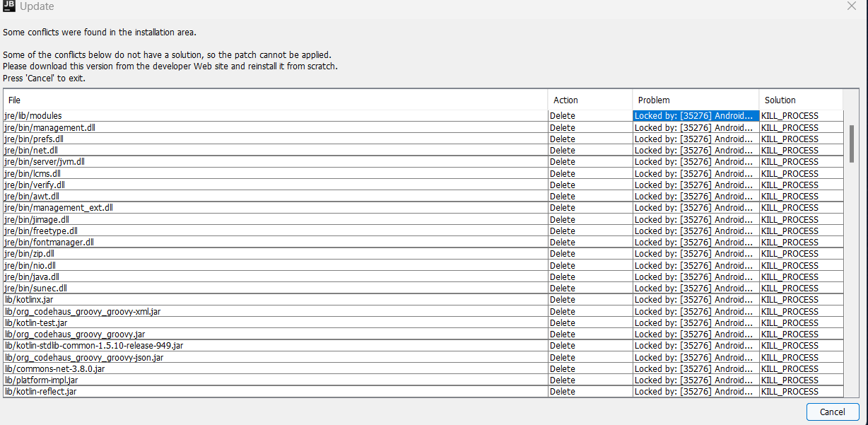The image size is (868, 425).
Task: Select the jre/bin/awt.dll file cell
Action: pos(276,196)
